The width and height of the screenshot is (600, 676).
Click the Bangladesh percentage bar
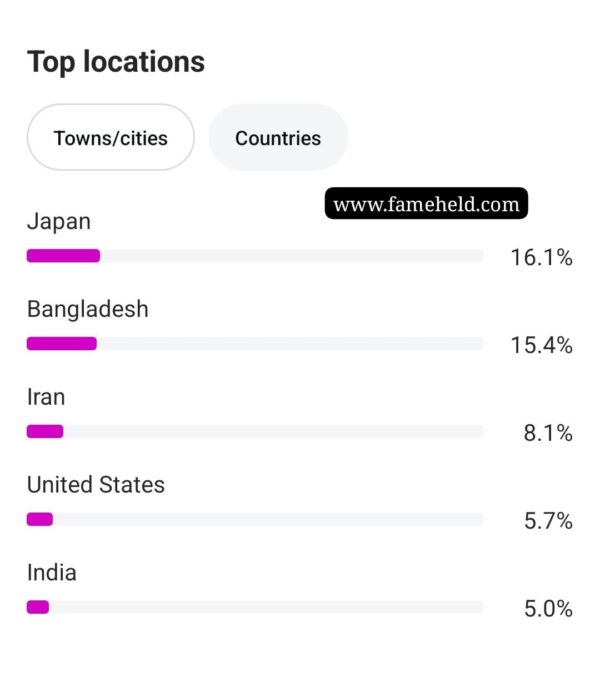[255, 344]
